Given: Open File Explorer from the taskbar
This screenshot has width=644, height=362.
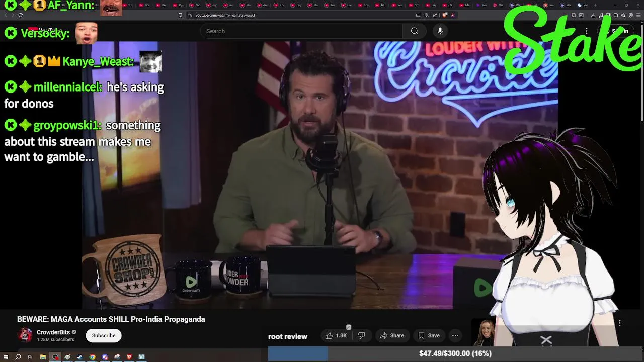Looking at the screenshot, I should [43, 357].
